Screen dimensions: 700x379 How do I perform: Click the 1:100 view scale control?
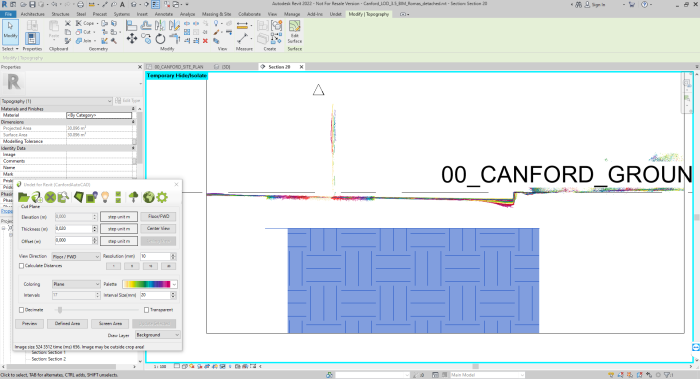pos(160,367)
